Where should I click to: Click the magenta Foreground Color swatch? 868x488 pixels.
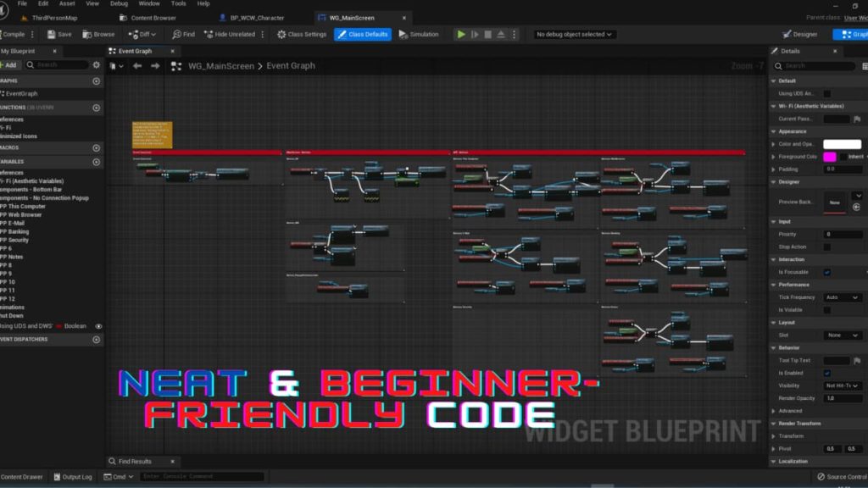tap(829, 157)
